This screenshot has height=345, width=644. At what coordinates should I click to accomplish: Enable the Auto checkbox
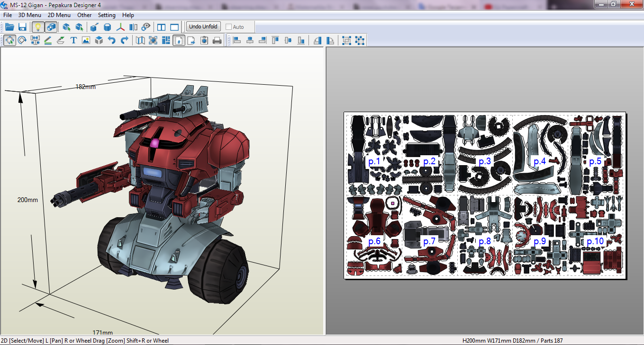point(228,27)
